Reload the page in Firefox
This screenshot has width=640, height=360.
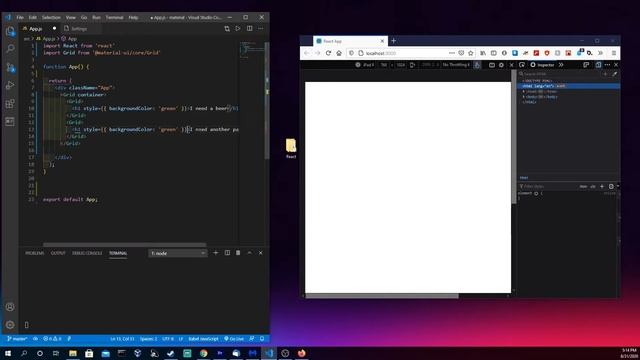[328, 53]
